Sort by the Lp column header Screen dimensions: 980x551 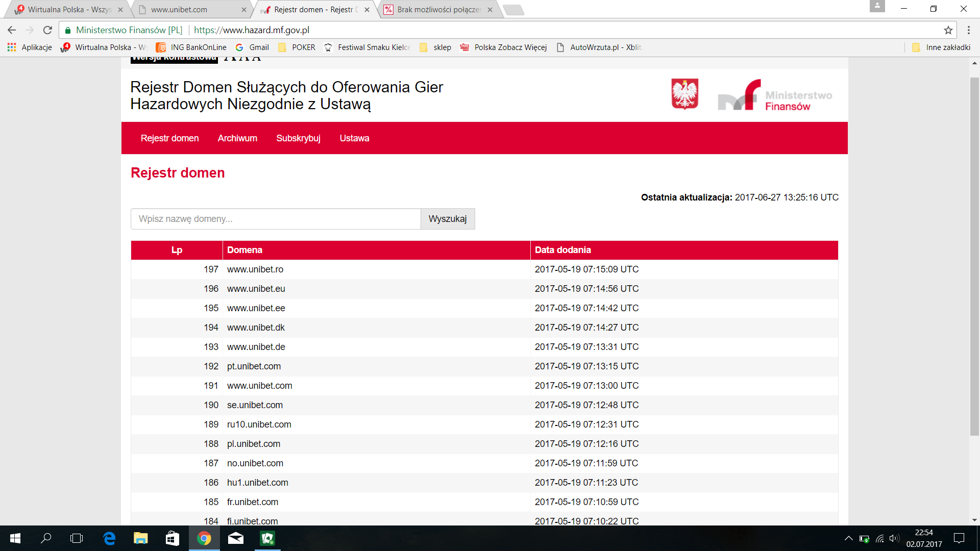tap(177, 250)
